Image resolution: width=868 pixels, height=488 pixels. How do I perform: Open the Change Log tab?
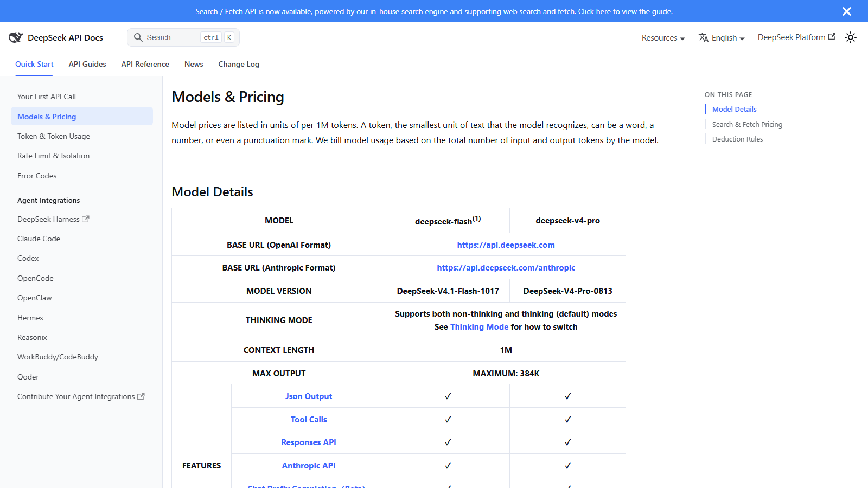pos(239,64)
